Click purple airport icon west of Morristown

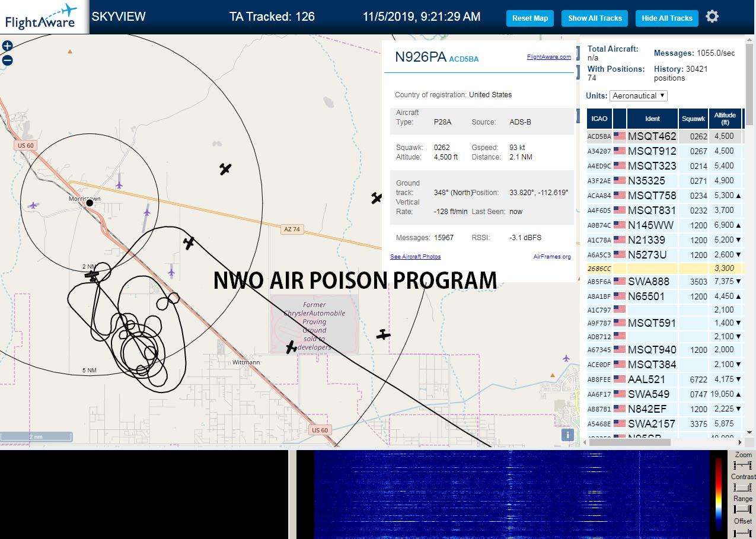(x=33, y=205)
